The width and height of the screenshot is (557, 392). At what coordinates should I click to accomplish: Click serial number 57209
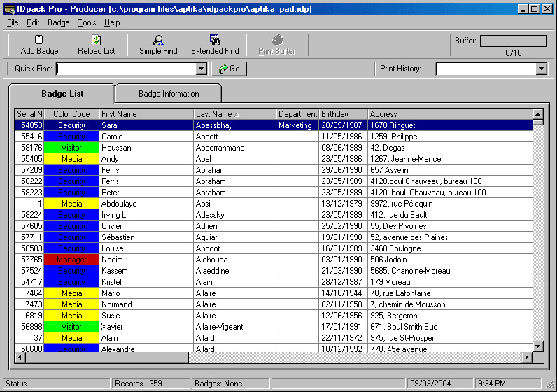[x=31, y=170]
